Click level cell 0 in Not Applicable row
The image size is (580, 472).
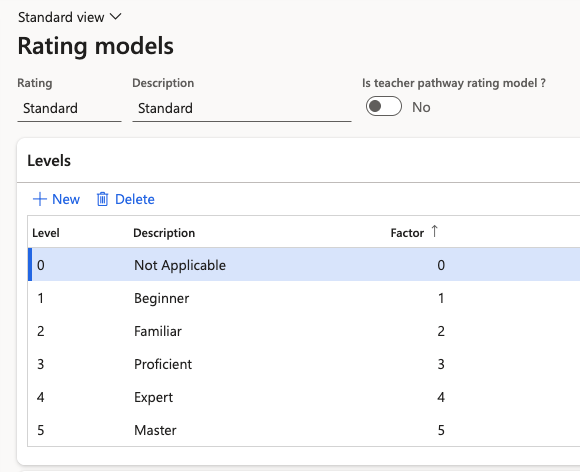pyautogui.click(x=41, y=265)
